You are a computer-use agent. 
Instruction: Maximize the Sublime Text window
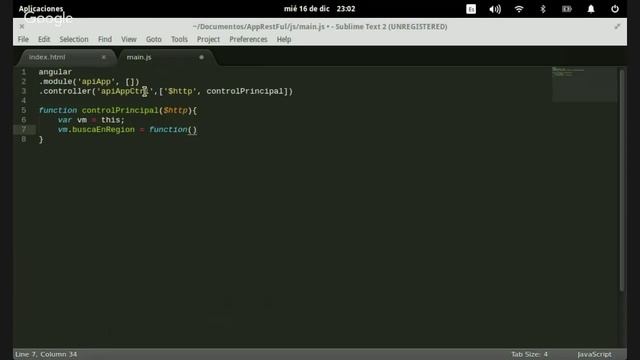pyautogui.click(x=617, y=27)
